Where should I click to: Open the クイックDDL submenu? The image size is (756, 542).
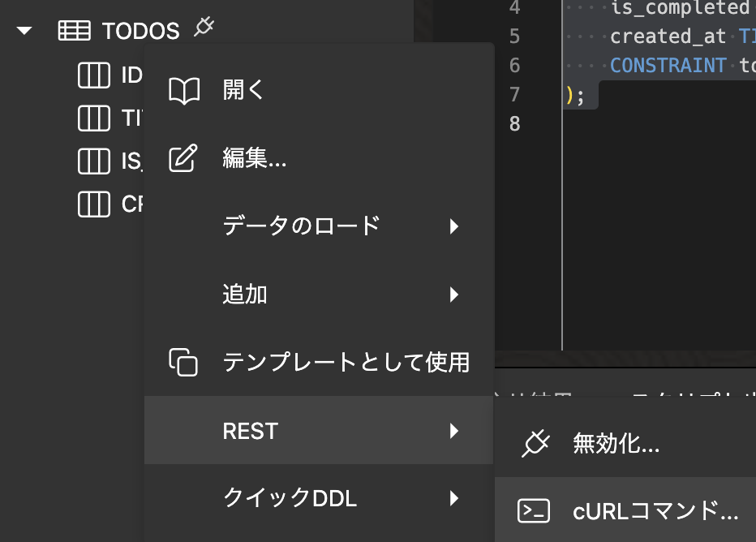click(x=319, y=498)
